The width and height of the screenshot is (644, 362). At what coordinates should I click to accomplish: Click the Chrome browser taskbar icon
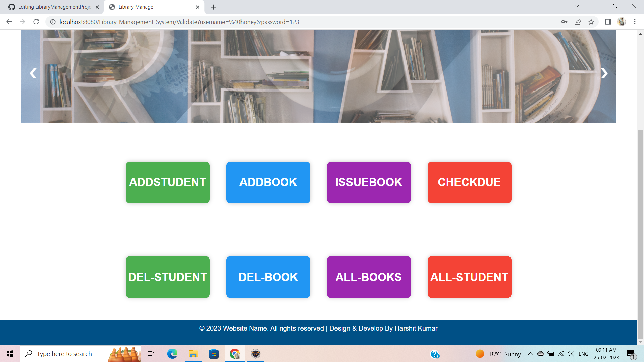pos(235,354)
